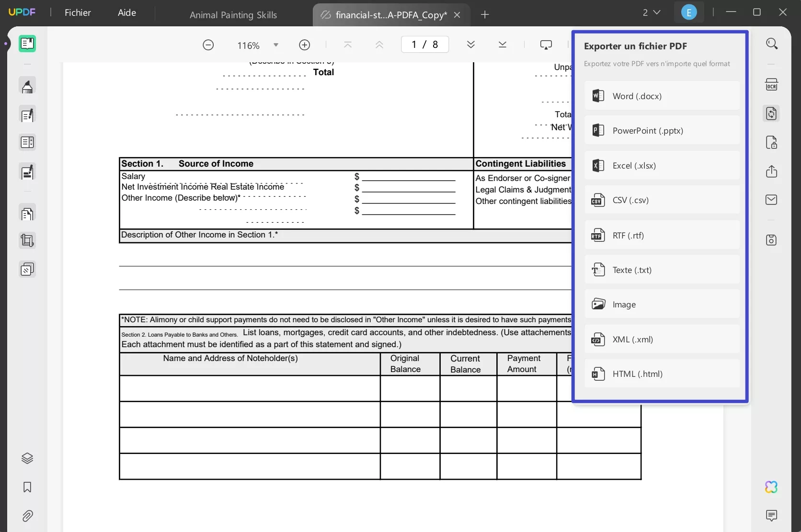Open the search tool

pos(772,44)
